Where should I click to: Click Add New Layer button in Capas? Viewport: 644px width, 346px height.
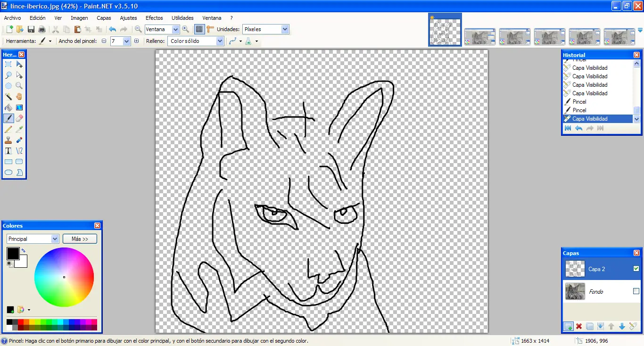(x=568, y=326)
